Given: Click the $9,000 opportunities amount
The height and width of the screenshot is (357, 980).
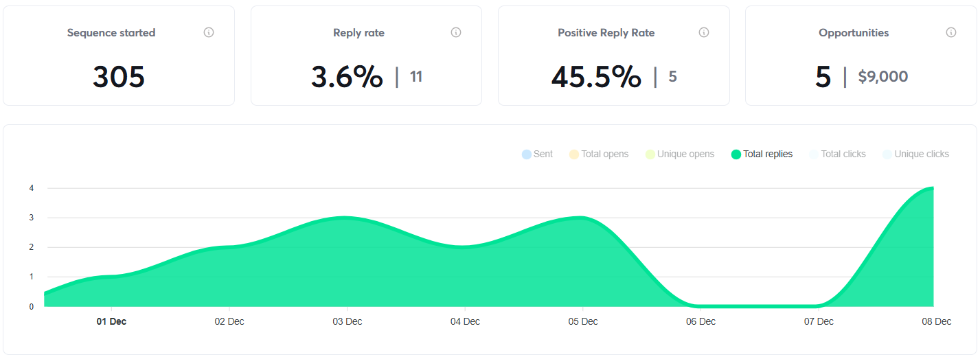Looking at the screenshot, I should (x=883, y=77).
